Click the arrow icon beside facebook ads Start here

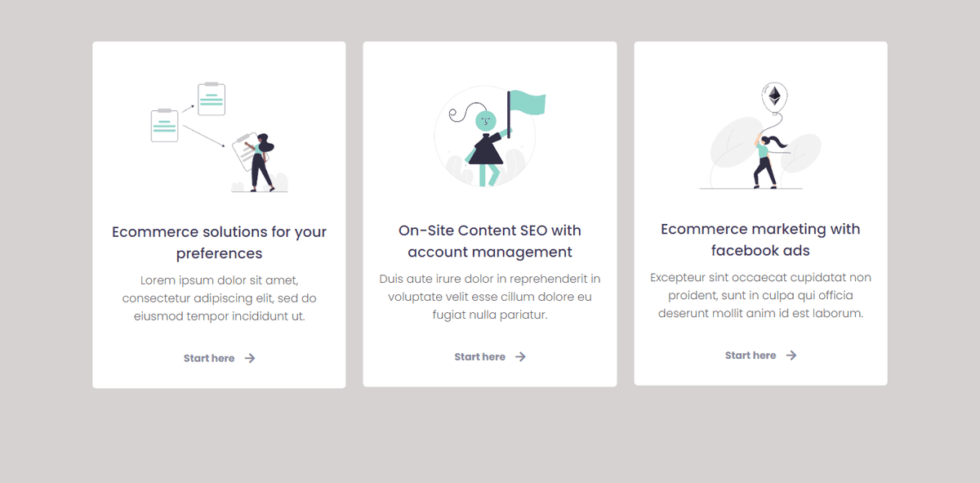coord(790,355)
